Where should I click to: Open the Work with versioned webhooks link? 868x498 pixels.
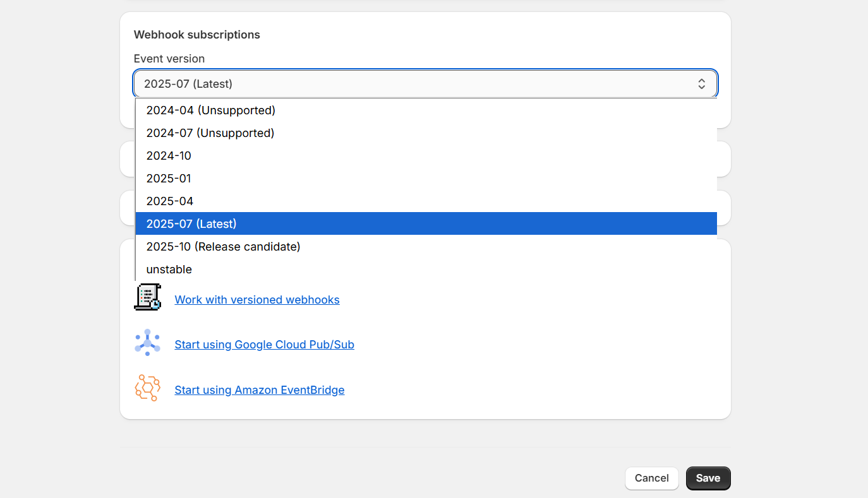coord(257,300)
